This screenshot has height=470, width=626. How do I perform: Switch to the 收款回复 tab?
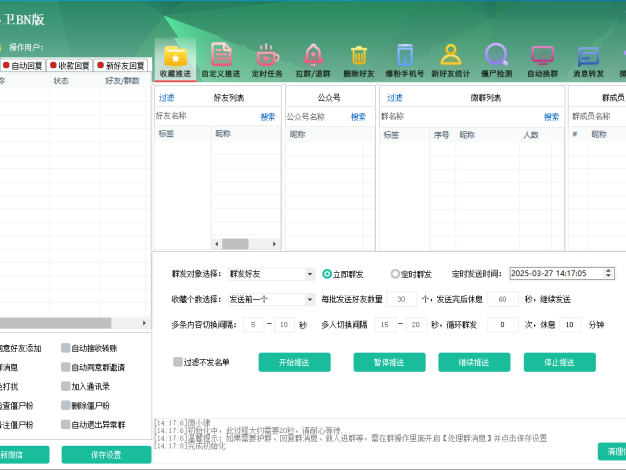(x=70, y=65)
